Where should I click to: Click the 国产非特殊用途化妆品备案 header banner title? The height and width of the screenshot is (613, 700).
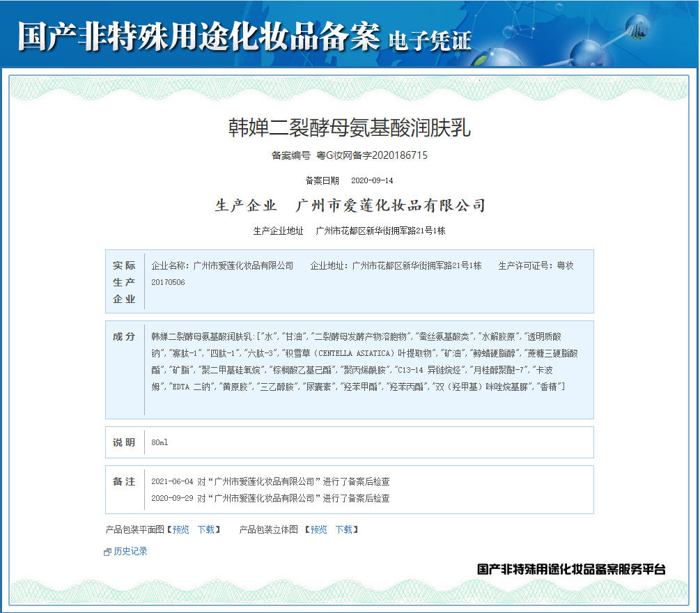click(199, 35)
